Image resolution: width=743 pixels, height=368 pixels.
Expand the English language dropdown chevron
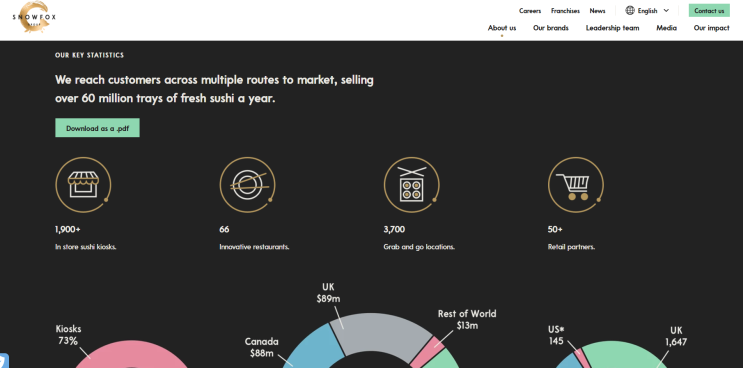pos(666,10)
